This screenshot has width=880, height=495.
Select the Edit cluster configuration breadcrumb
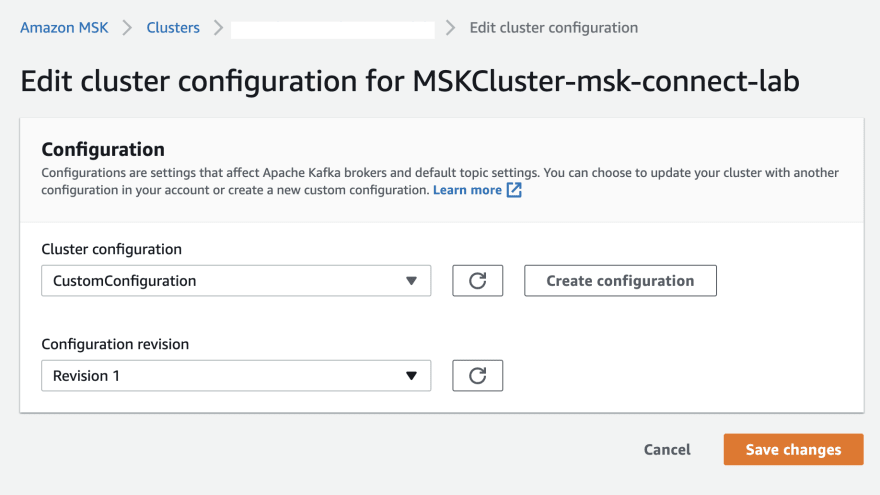pos(553,28)
